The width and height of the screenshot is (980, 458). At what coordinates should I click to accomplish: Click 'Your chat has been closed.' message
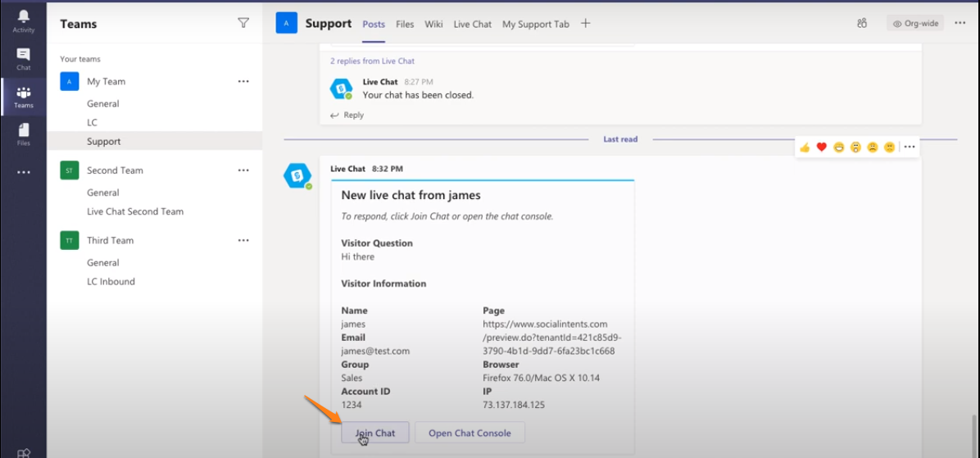click(x=418, y=95)
